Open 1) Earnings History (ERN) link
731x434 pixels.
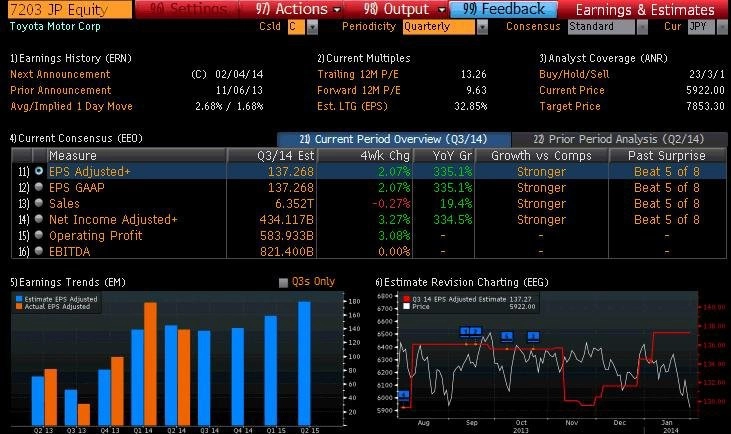(71, 58)
